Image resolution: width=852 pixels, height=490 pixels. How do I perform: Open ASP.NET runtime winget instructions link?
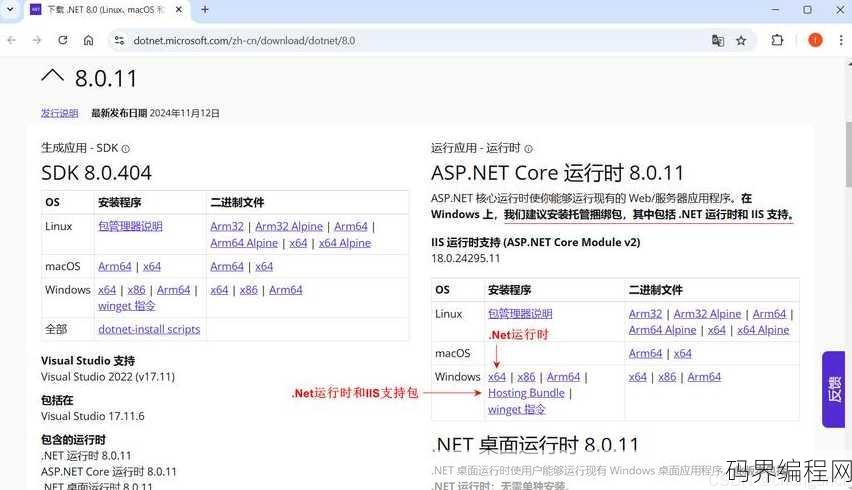click(x=516, y=409)
